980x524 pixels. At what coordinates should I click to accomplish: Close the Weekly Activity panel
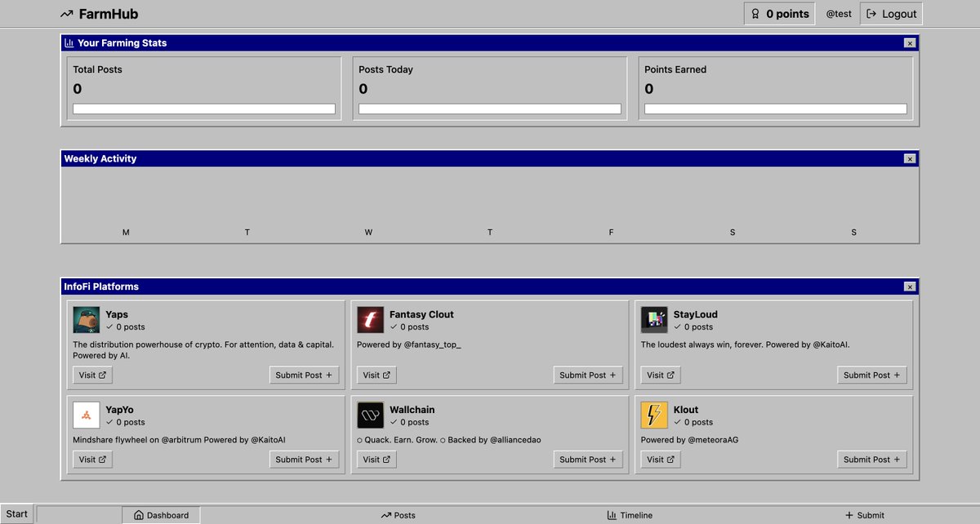(x=910, y=158)
